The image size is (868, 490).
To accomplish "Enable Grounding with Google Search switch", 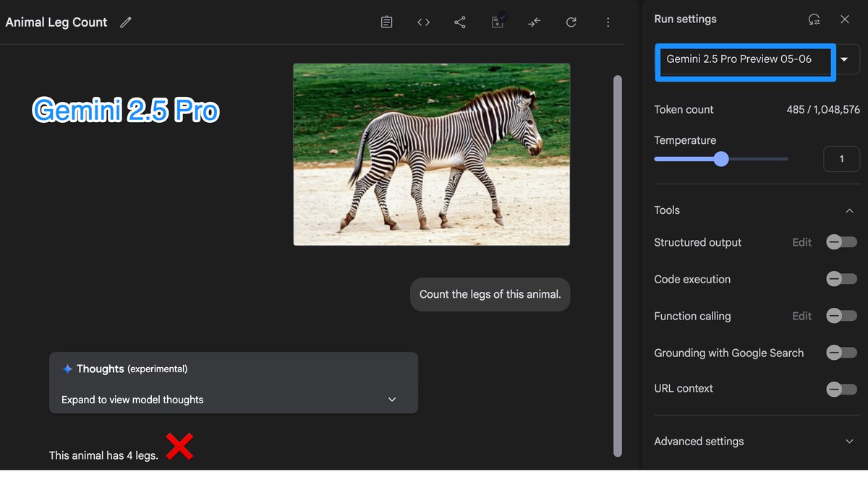I will (x=841, y=353).
